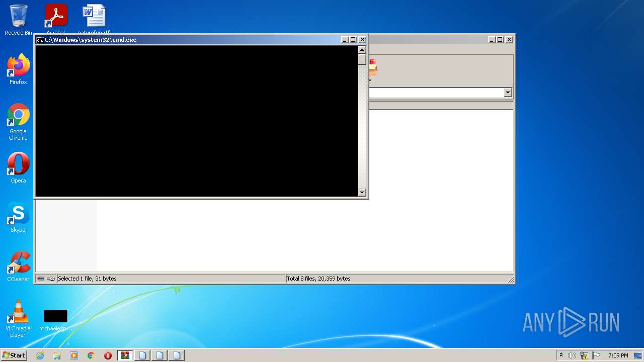Open the Recycle Bin desktop icon
Image resolution: width=644 pixels, height=362 pixels.
18,19
